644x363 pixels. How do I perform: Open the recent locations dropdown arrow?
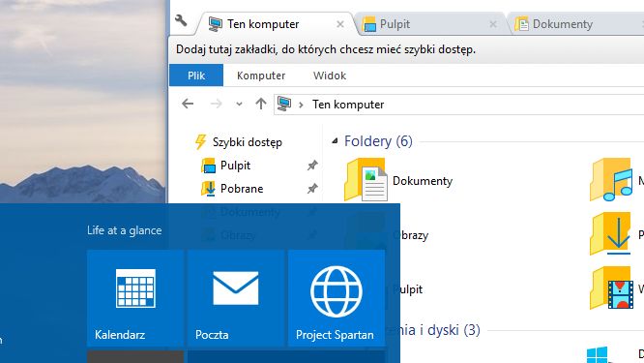pyautogui.click(x=239, y=104)
